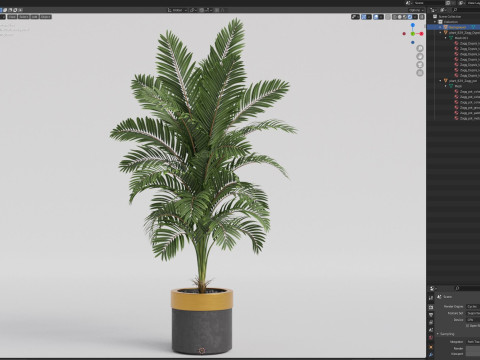Open the Output properties tab
The width and height of the screenshot is (480, 360).
click(431, 315)
